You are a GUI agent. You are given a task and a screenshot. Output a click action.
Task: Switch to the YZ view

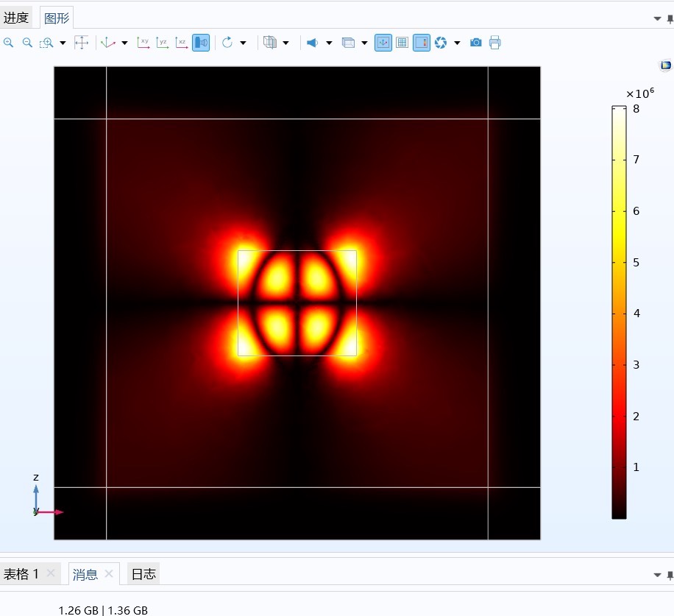pyautogui.click(x=163, y=43)
